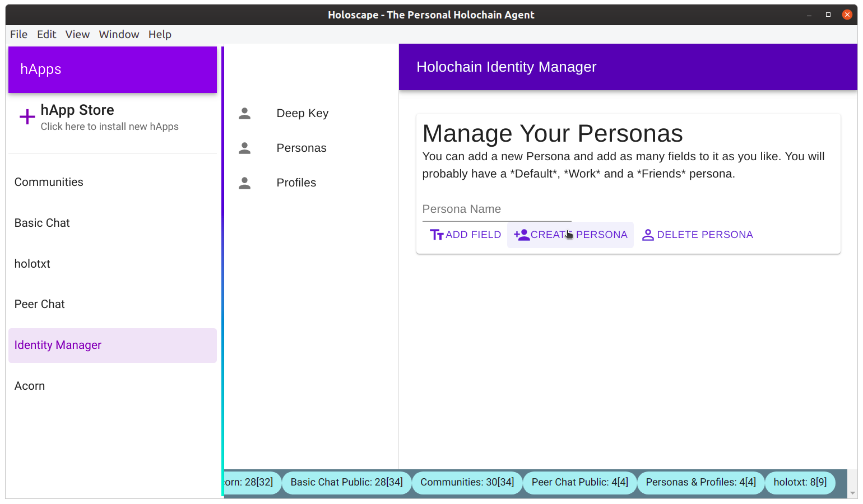Open the hApp Store to install hApps

pyautogui.click(x=113, y=118)
